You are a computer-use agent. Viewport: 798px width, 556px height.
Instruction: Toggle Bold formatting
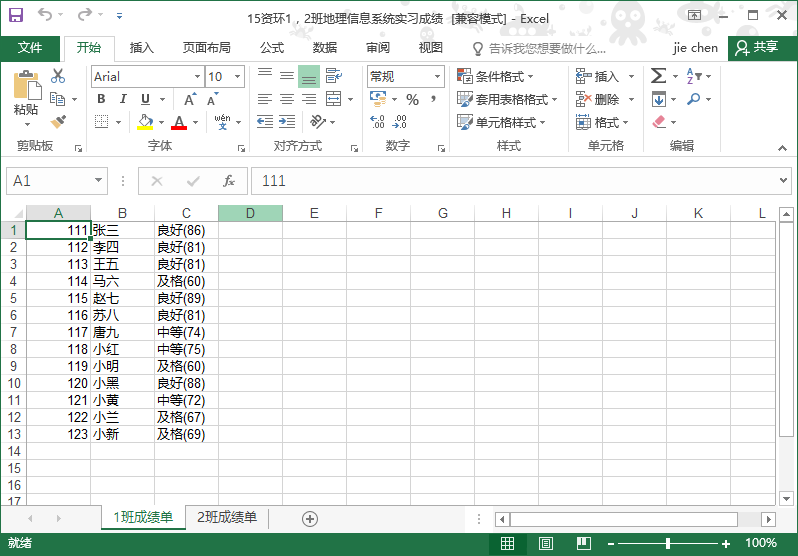tap(101, 99)
